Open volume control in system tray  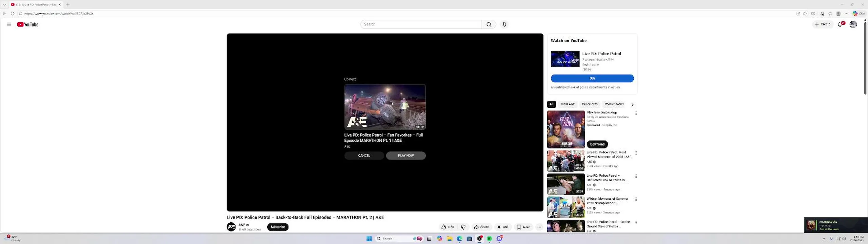pyautogui.click(x=844, y=239)
